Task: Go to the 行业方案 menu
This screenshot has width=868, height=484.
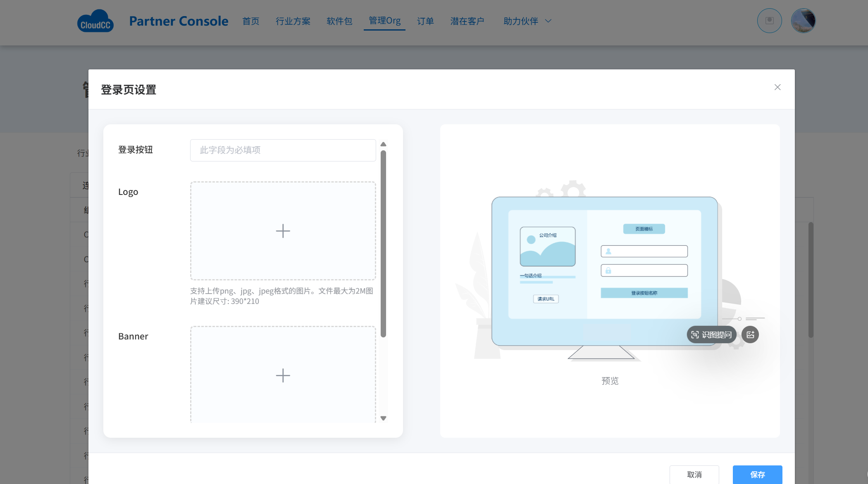Action: coord(293,21)
